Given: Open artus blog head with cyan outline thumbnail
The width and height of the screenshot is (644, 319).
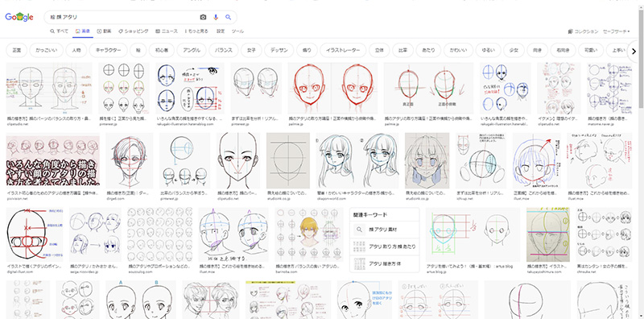Looking at the screenshot, I should point(473,234).
